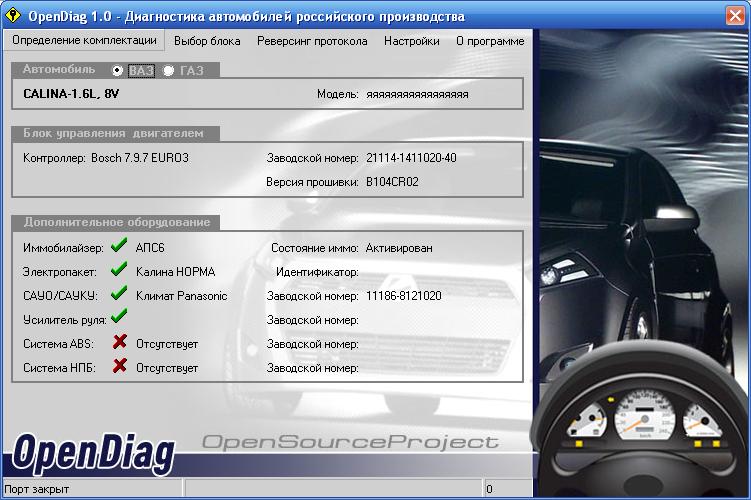The height and width of the screenshot is (500, 751).
Task: Click the Идентификатор label
Action: click(x=317, y=272)
